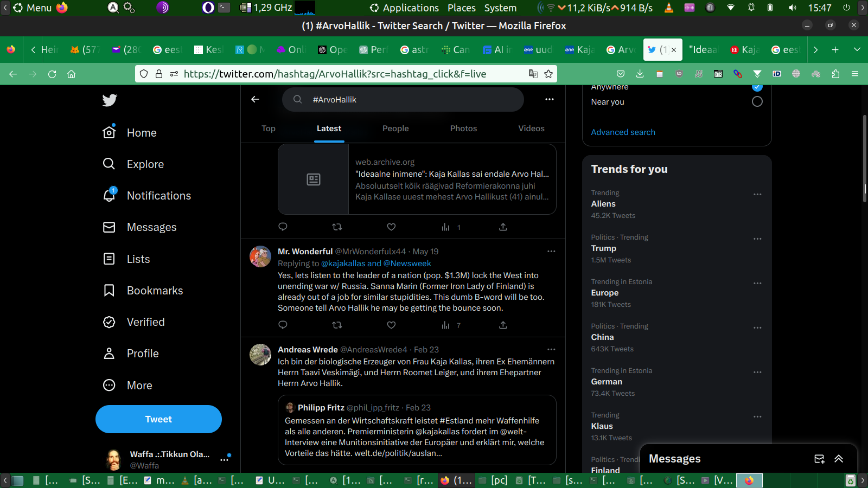Open Mr. Wonderful's profile avatar

pyautogui.click(x=260, y=256)
